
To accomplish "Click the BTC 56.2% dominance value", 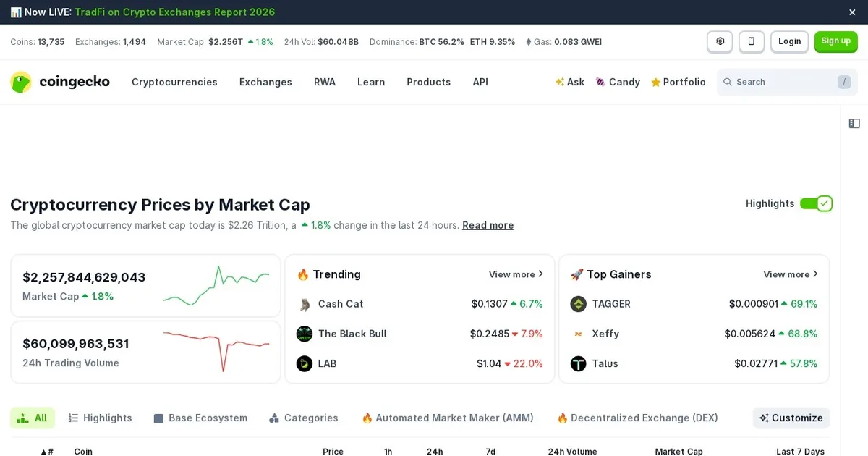I will 441,42.
